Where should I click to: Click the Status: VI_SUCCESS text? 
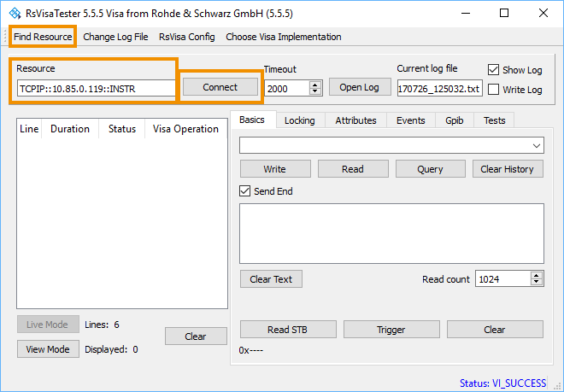click(502, 383)
